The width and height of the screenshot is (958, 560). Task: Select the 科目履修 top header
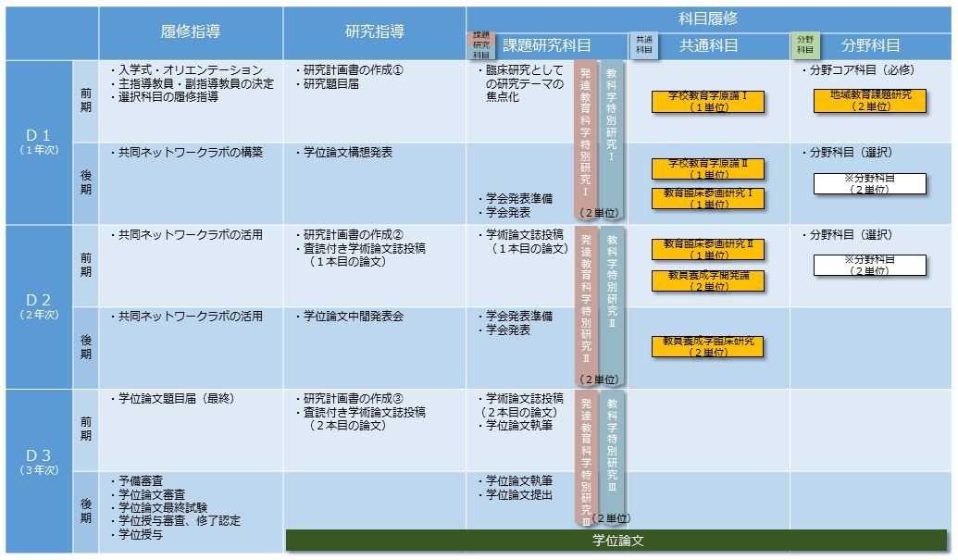708,19
